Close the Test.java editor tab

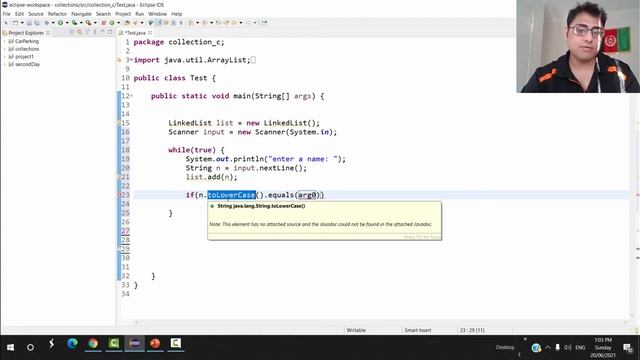click(x=150, y=33)
